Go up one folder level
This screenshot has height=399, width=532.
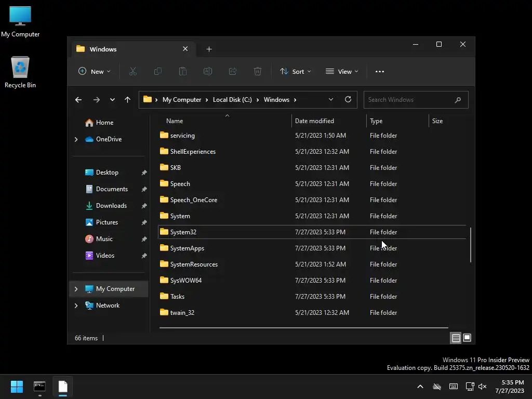point(128,100)
